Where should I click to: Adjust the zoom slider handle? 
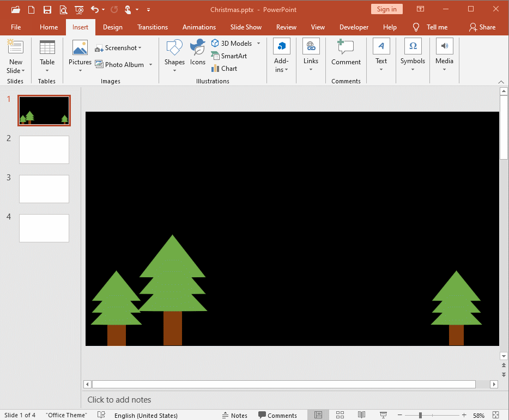pos(420,415)
